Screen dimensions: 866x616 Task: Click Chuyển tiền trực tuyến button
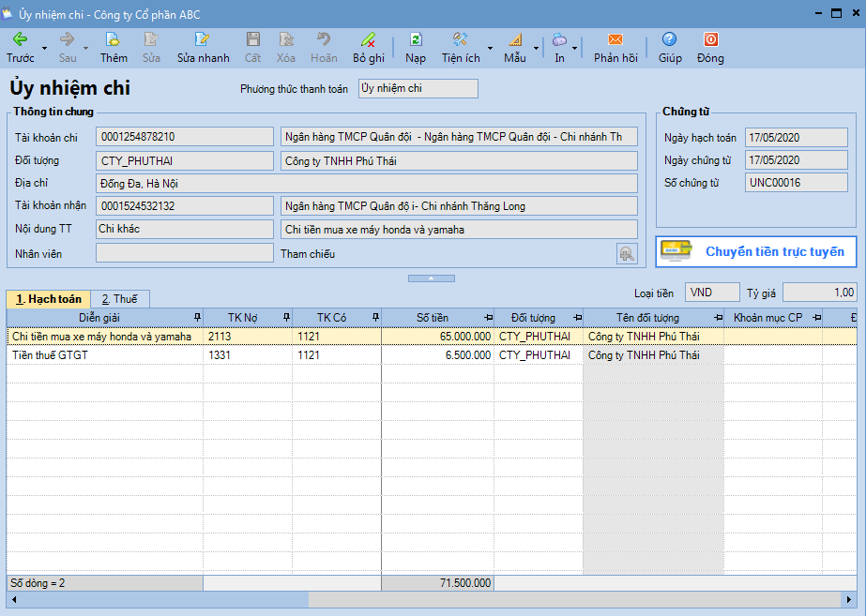click(x=756, y=251)
